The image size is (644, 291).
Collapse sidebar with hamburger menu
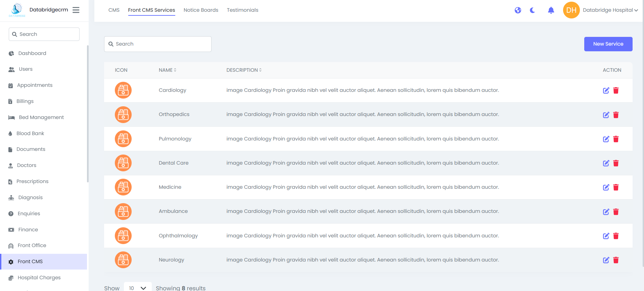pos(76,10)
